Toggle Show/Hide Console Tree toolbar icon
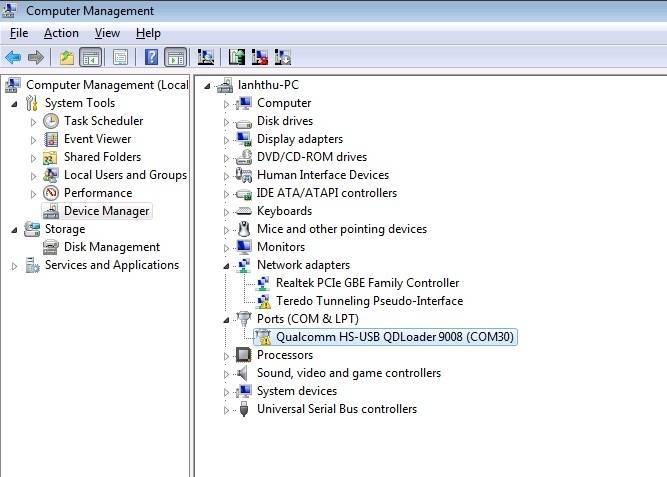The height and width of the screenshot is (477, 667). (91, 57)
